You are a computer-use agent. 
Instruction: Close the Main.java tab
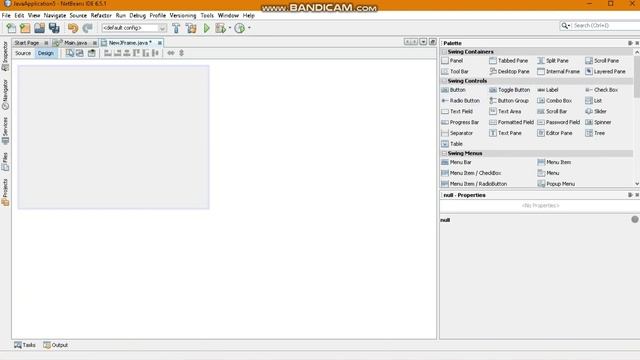point(95,43)
